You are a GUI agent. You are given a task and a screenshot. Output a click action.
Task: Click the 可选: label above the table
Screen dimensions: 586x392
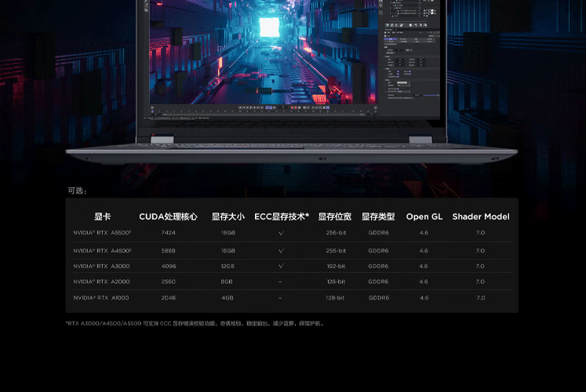(x=77, y=191)
